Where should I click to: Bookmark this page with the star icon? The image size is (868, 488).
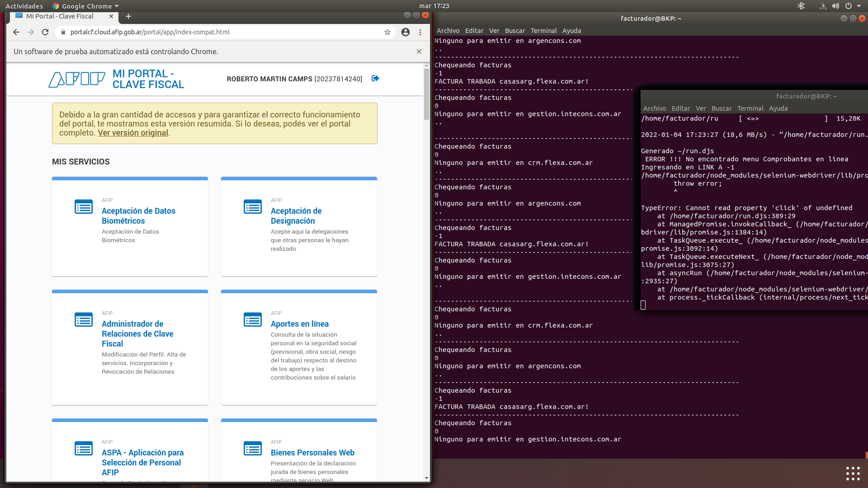pyautogui.click(x=387, y=32)
